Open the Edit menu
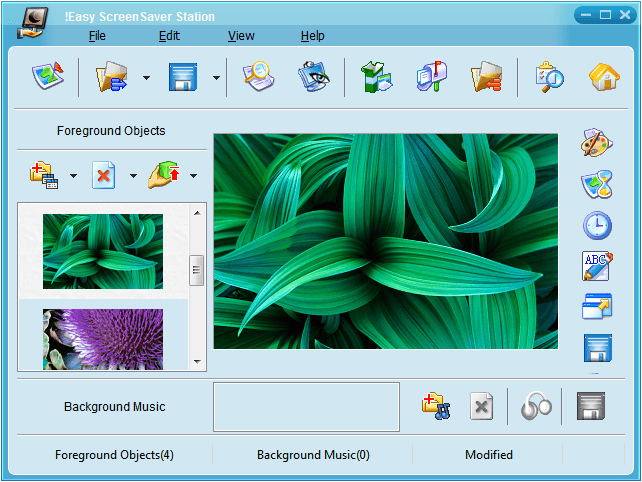Viewport: 642px width, 482px height. 169,36
